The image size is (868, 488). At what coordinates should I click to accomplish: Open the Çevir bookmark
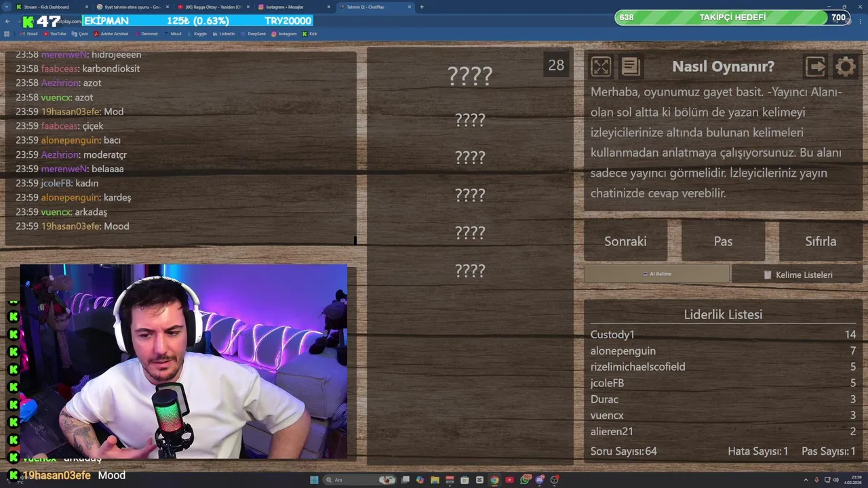tap(80, 34)
